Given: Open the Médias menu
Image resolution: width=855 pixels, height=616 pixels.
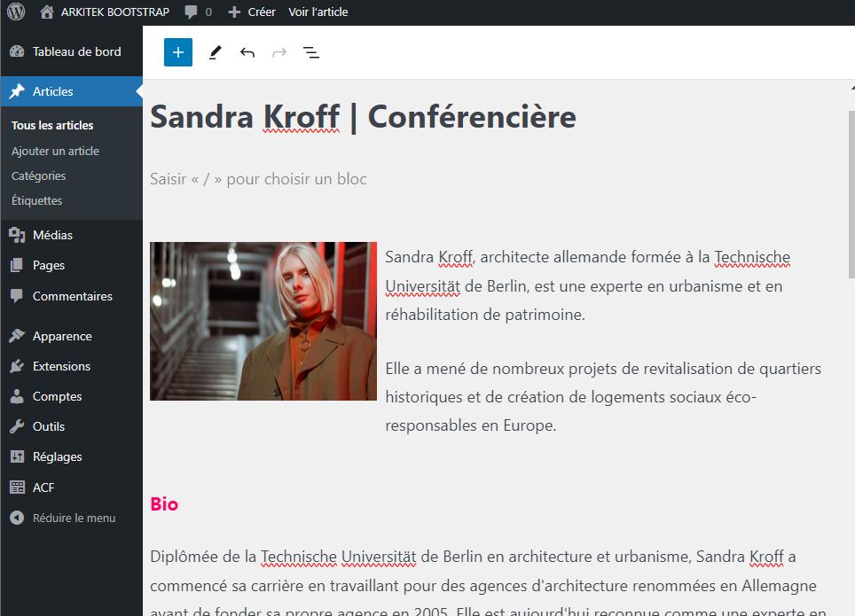Looking at the screenshot, I should pyautogui.click(x=52, y=235).
